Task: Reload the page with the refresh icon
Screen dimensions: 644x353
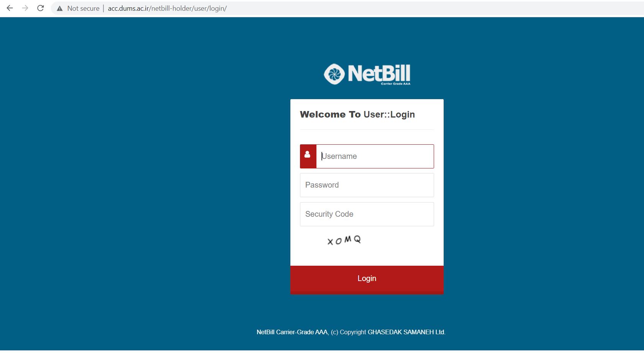Action: click(x=41, y=8)
